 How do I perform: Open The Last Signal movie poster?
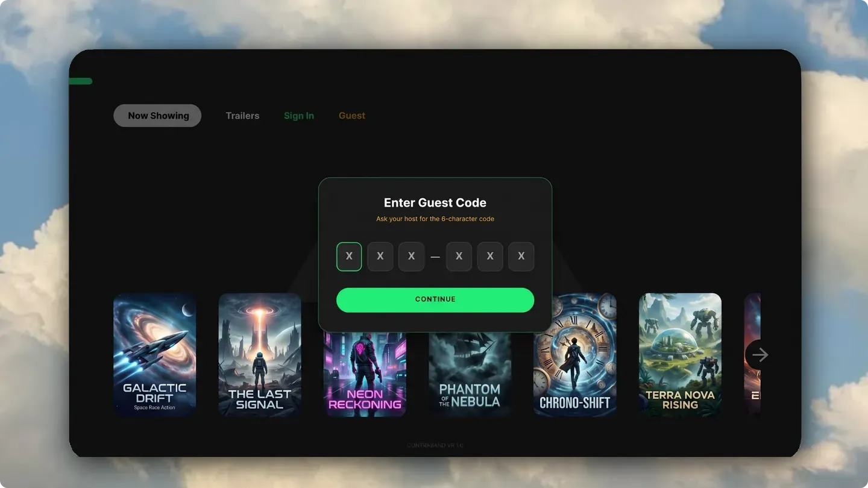pos(260,355)
